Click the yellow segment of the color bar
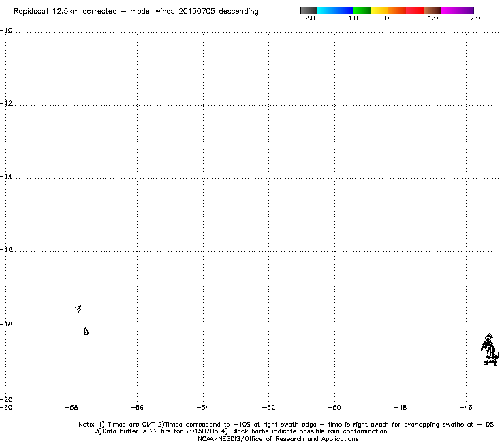504x443 pixels. click(379, 10)
